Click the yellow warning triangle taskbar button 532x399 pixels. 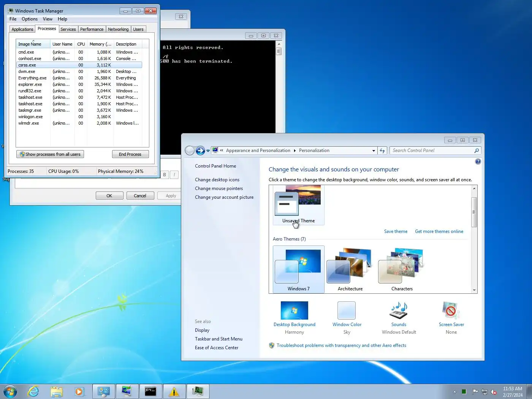(174, 391)
